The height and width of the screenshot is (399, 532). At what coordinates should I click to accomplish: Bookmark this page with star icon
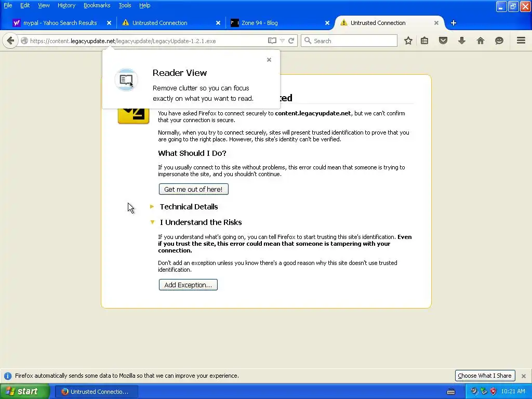pyautogui.click(x=408, y=41)
